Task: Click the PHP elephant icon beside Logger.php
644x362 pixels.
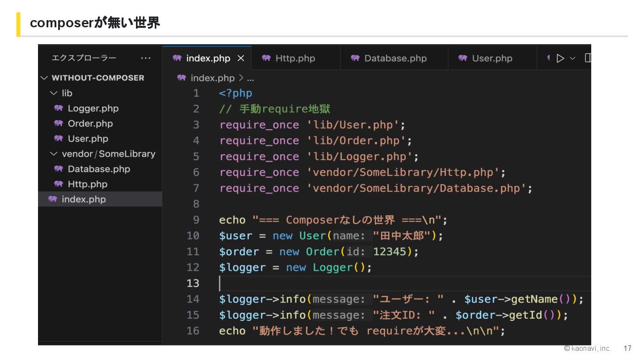Action: click(59, 108)
